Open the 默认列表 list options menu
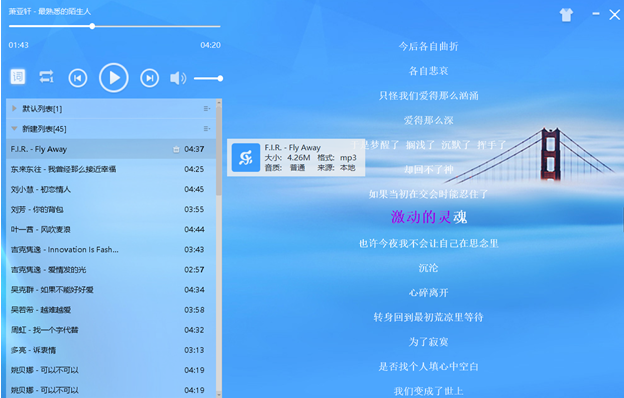This screenshot has height=398, width=624. click(x=207, y=108)
